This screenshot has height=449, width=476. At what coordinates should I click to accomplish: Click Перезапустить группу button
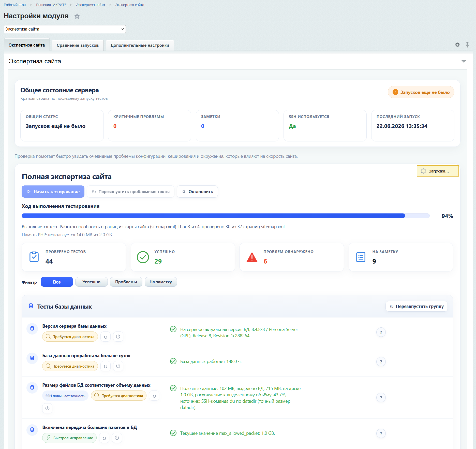pos(416,306)
